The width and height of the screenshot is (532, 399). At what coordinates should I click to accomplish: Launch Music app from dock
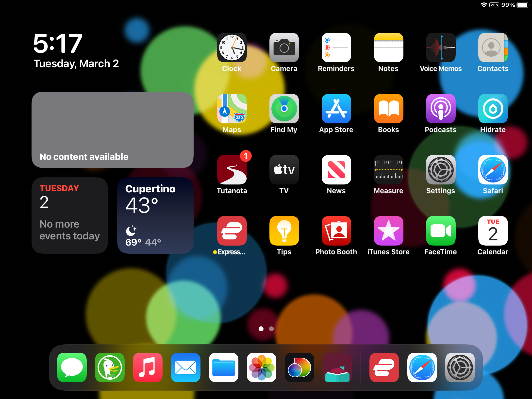click(x=148, y=367)
